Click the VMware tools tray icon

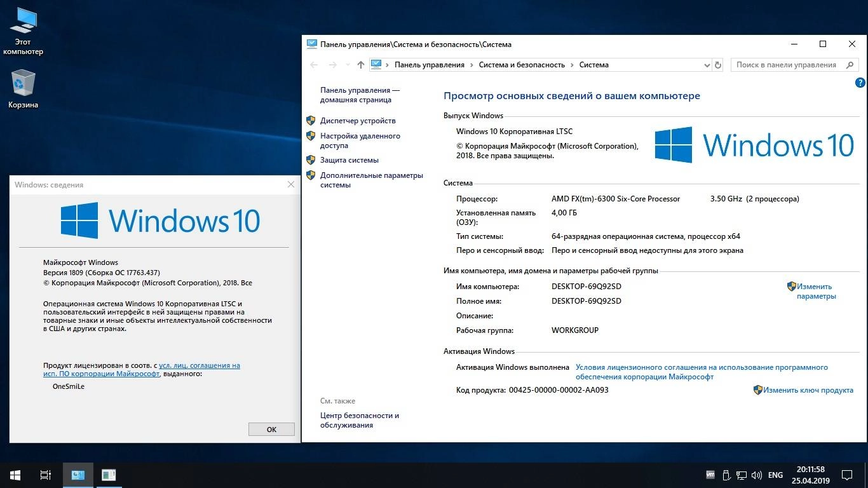click(x=710, y=475)
